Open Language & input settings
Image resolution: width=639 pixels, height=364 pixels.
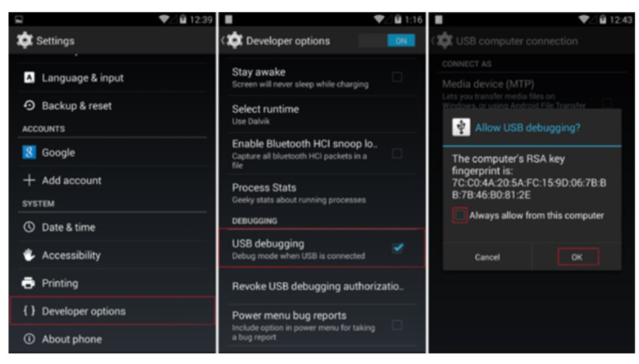[x=113, y=77]
